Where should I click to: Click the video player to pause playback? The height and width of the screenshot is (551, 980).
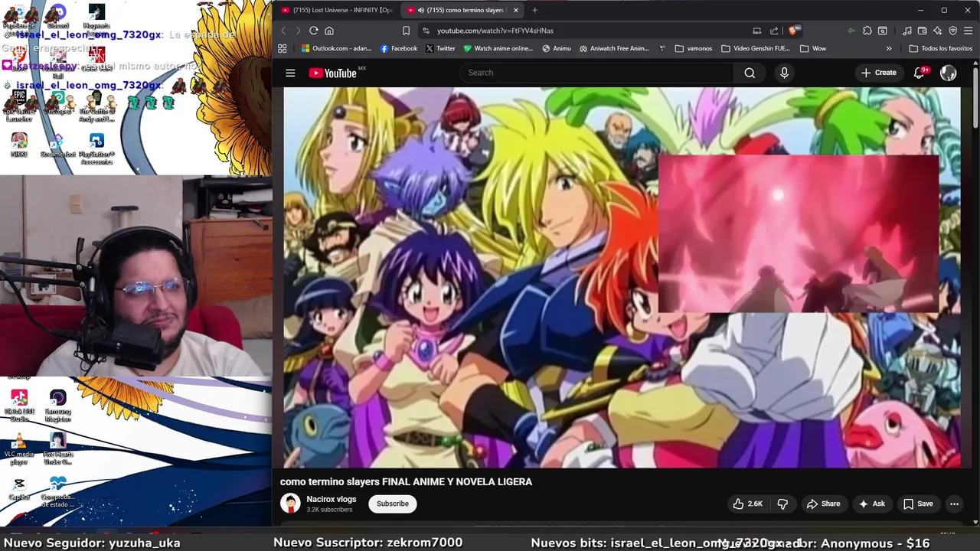[622, 277]
